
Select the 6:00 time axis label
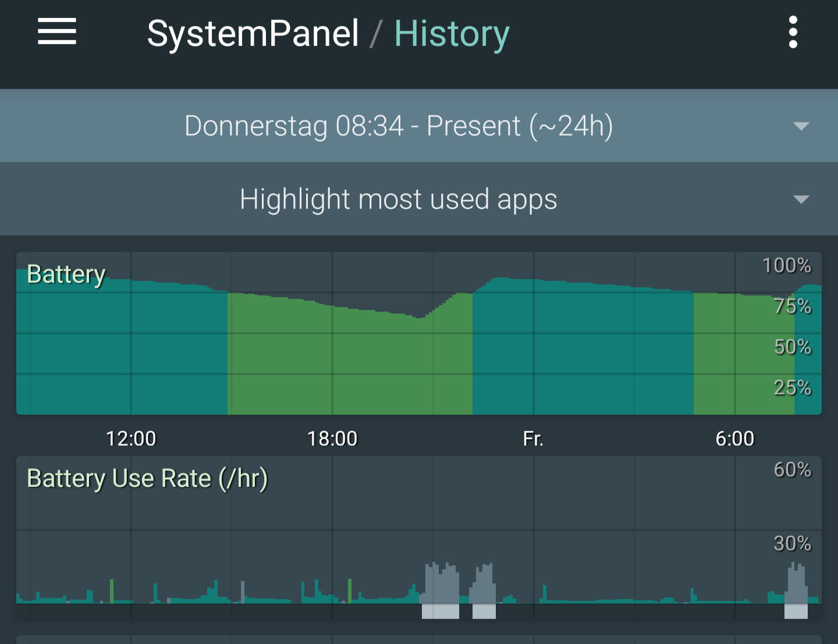tap(734, 438)
